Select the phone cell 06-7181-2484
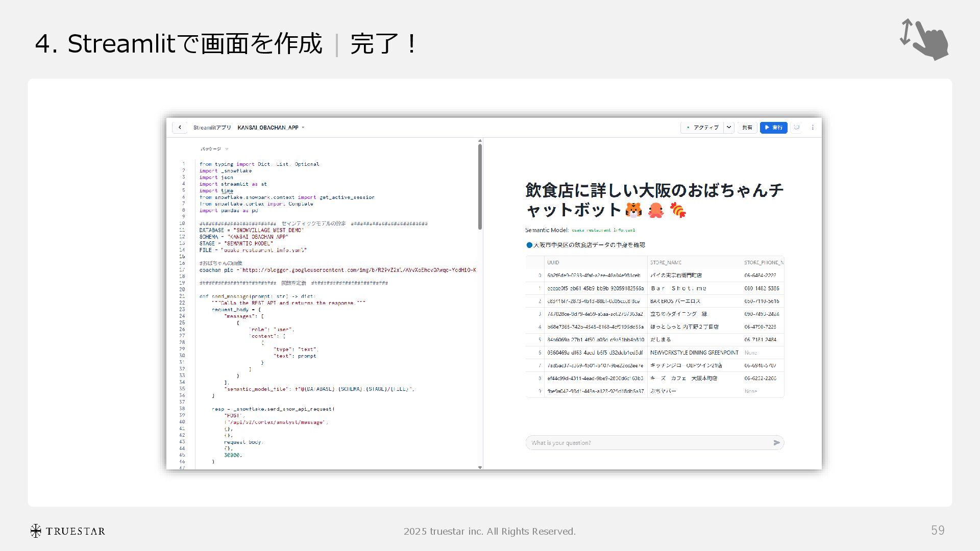Screen dimensions: 980x551 [763, 340]
